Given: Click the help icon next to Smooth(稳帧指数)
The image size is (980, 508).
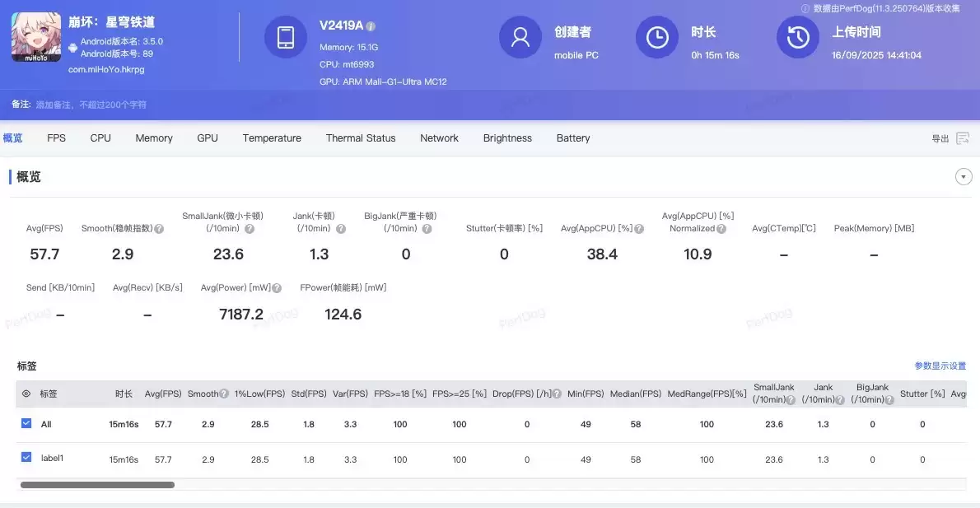Looking at the screenshot, I should pos(159,229).
